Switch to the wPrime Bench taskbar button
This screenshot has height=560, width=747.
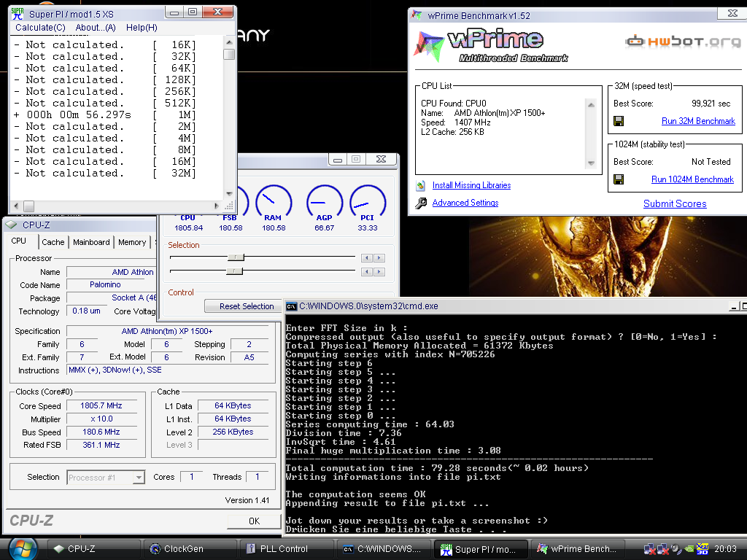click(x=576, y=549)
